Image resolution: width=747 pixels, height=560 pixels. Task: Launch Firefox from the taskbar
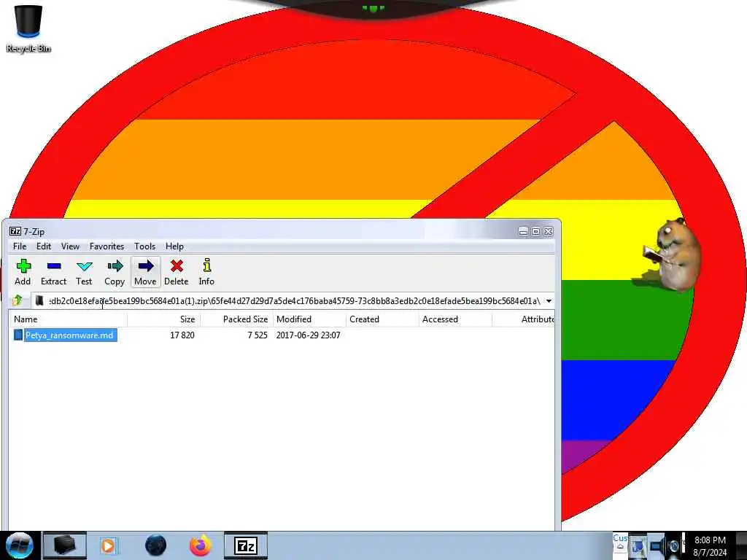tap(201, 545)
